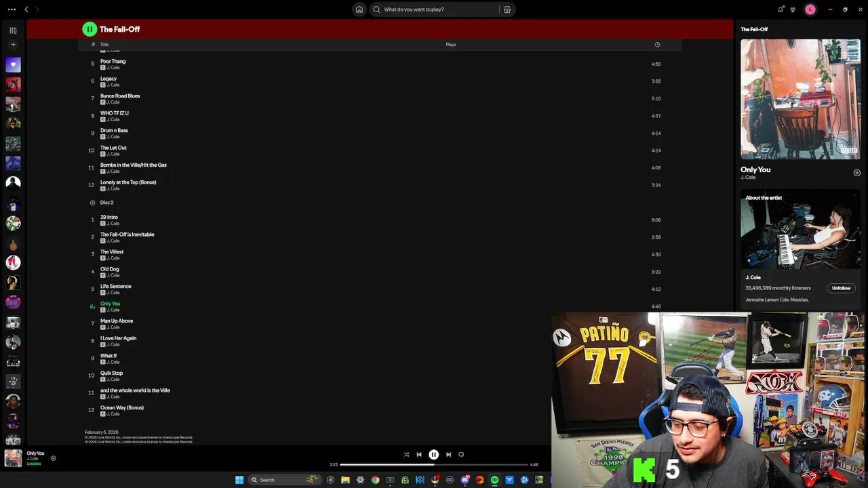
Task: Open the Browse icon in the search bar
Action: 507,9
